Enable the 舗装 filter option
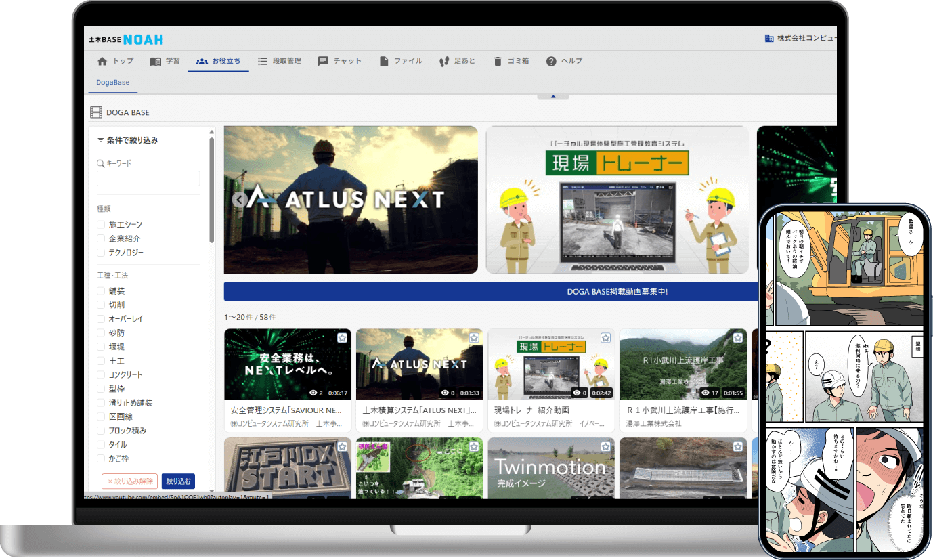 pyautogui.click(x=102, y=290)
